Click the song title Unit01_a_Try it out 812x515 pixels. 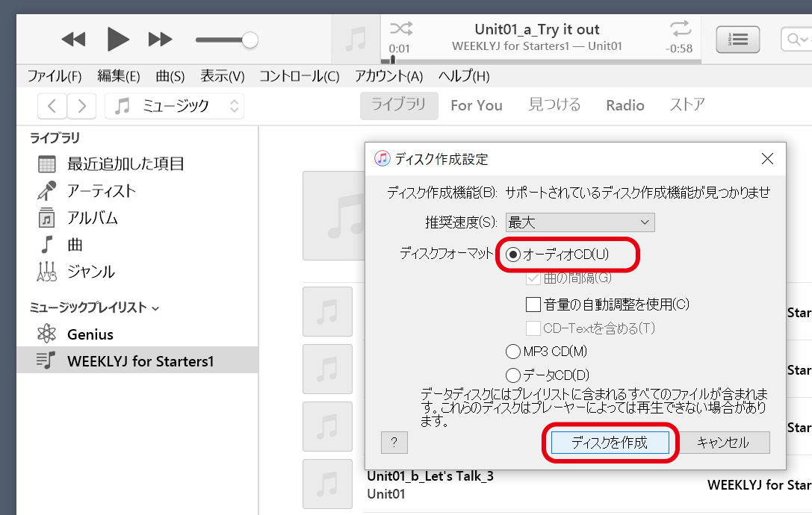pos(537,30)
